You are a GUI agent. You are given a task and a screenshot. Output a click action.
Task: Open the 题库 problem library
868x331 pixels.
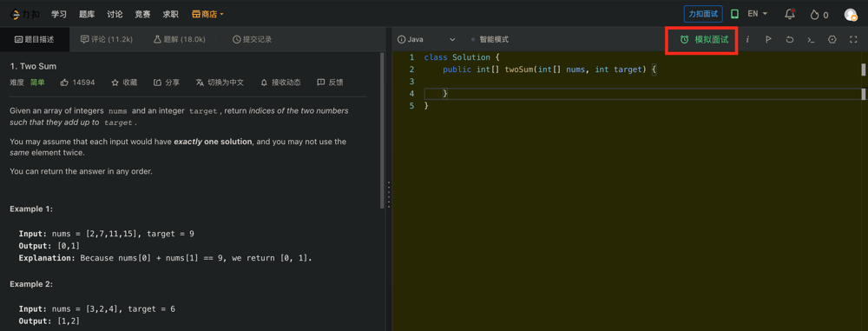click(87, 14)
